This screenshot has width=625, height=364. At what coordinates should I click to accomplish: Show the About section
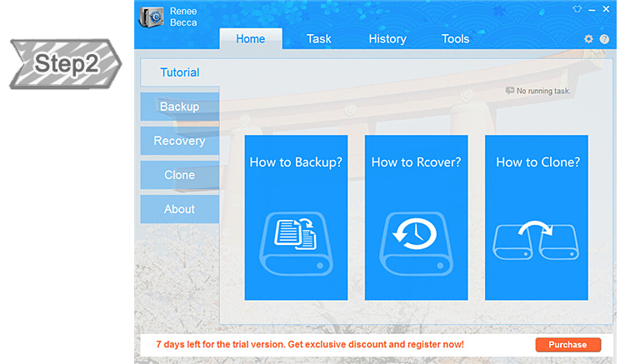179,209
